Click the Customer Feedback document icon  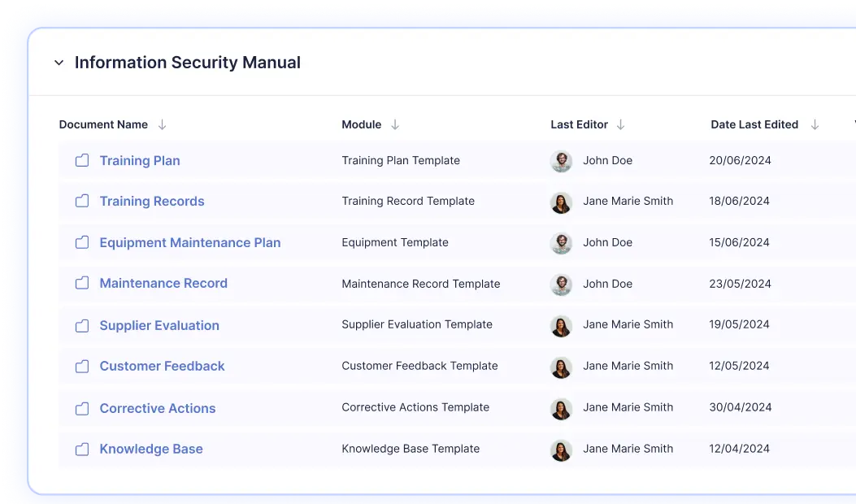tap(82, 367)
